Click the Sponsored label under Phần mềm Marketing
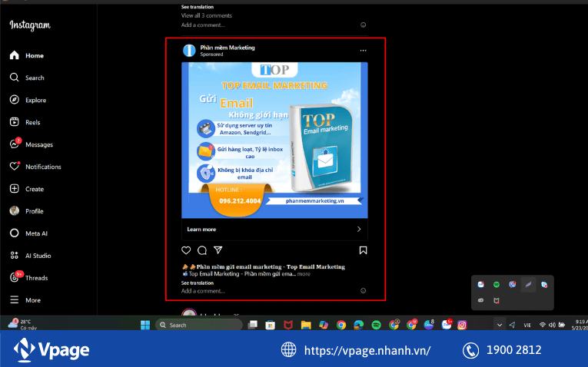588x367 pixels. (x=211, y=55)
